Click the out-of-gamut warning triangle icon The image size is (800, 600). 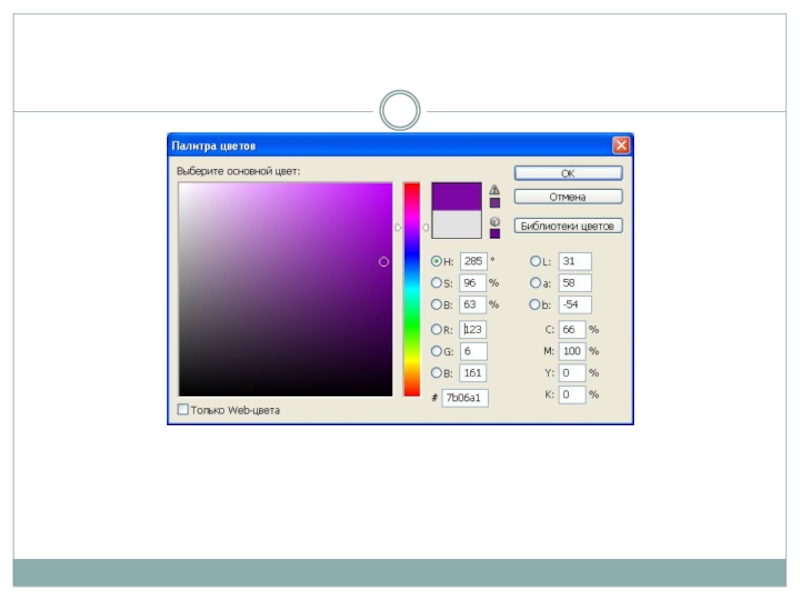(x=494, y=190)
